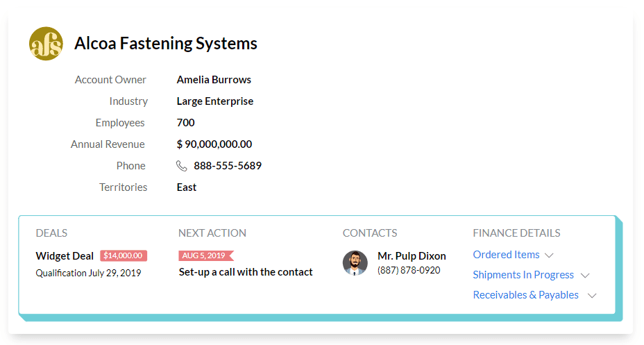The height and width of the screenshot is (345, 644).
Task: Click the DEALS section heading
Action: 51,233
